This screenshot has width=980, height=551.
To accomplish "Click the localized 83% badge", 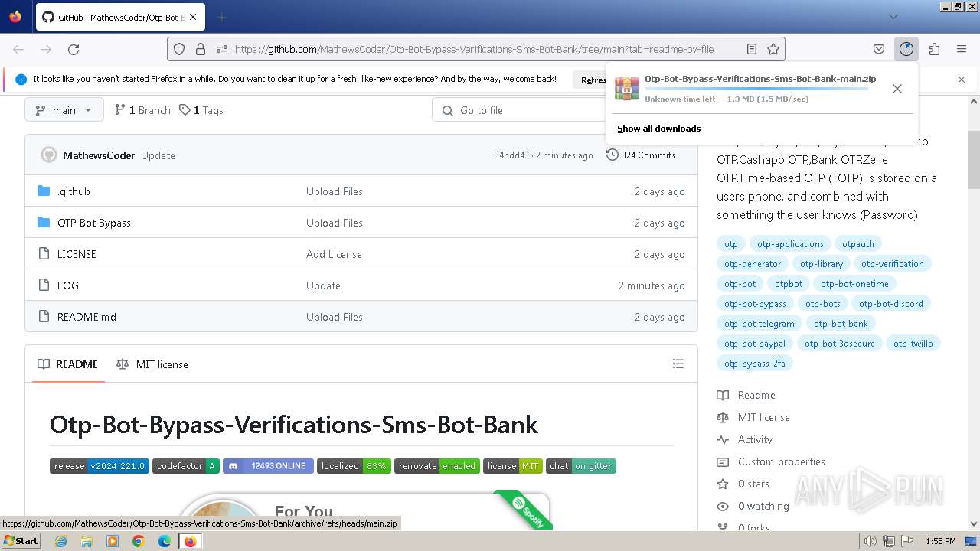I will click(354, 466).
